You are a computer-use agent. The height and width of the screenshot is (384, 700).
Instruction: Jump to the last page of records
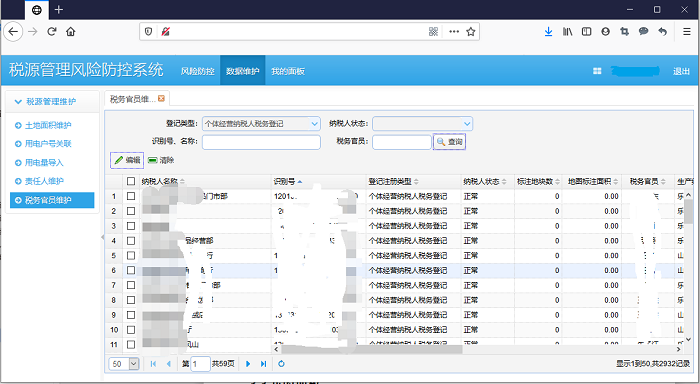[x=263, y=364]
